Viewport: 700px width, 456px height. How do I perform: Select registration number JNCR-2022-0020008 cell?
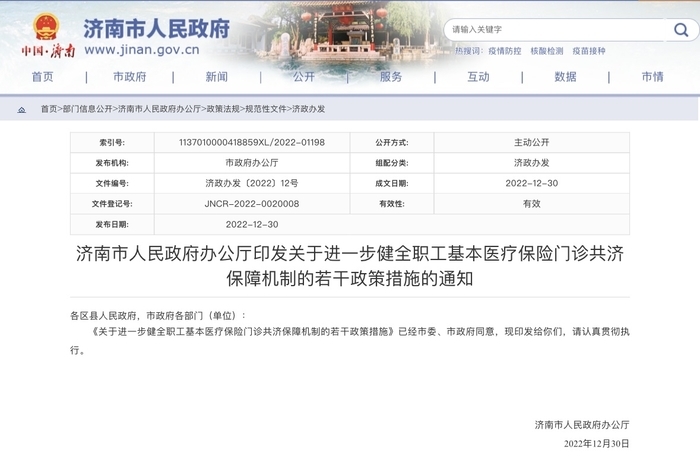tap(252, 204)
